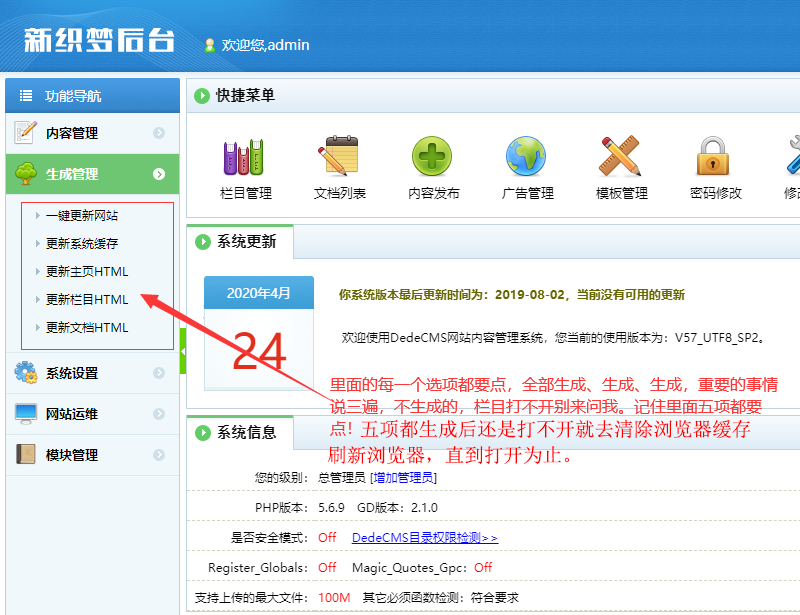Select 更新系统缓存 menu entry
The height and width of the screenshot is (615, 800).
pos(88,243)
